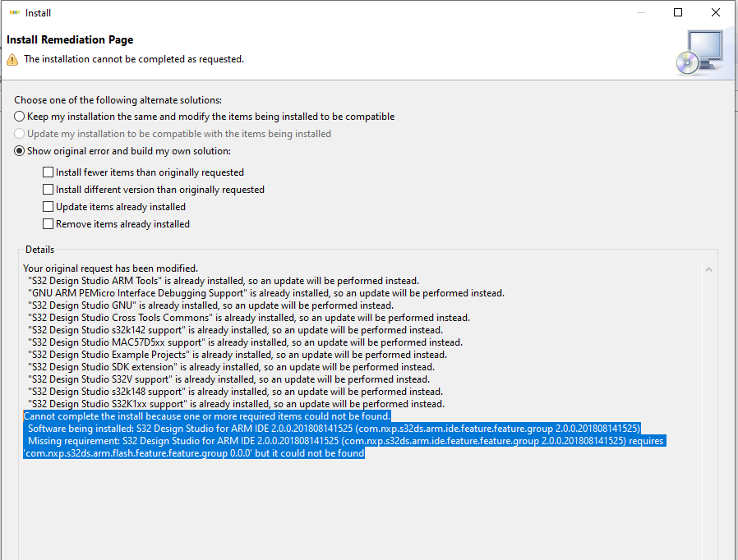Minimize the Install window

tap(639, 12)
